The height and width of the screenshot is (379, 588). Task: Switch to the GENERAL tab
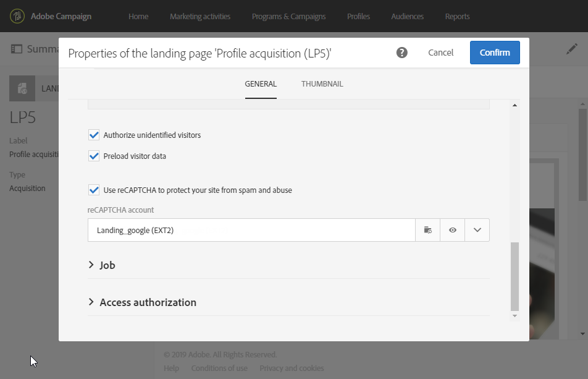[x=261, y=84]
